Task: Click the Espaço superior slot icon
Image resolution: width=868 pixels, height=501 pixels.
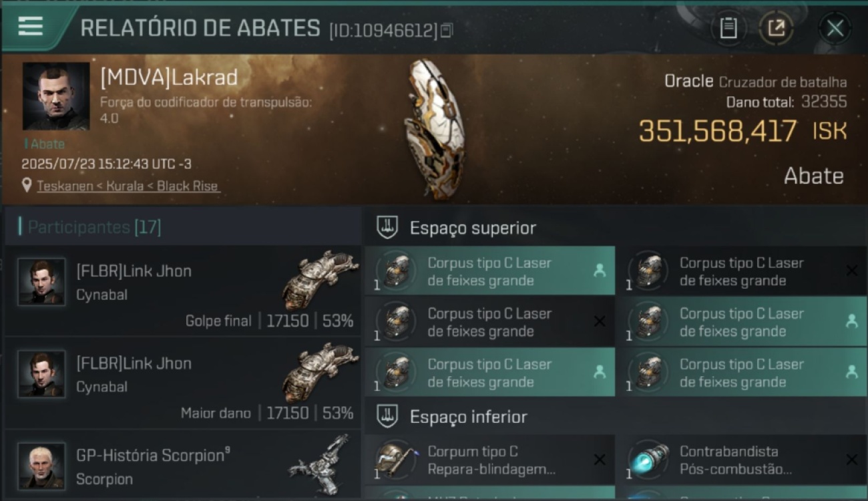Action: [388, 228]
